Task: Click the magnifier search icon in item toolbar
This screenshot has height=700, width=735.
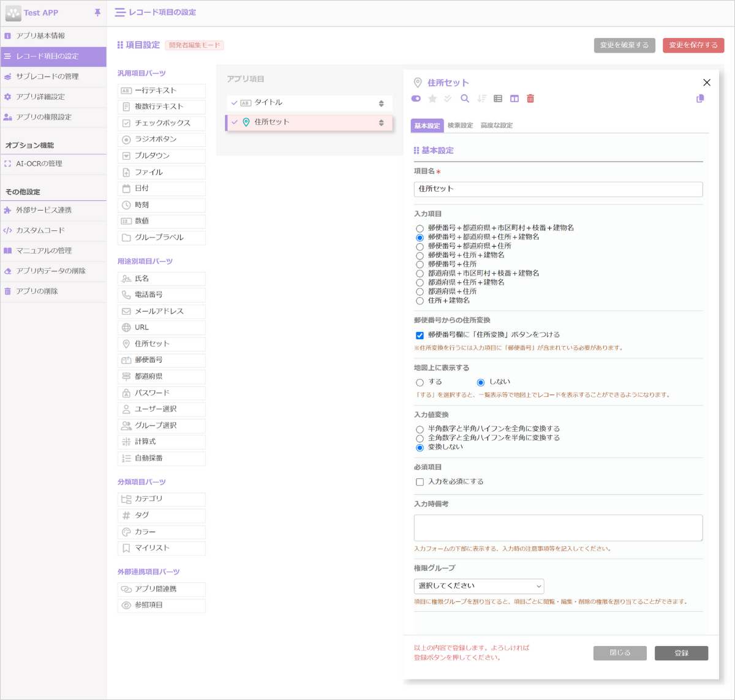Action: [465, 99]
